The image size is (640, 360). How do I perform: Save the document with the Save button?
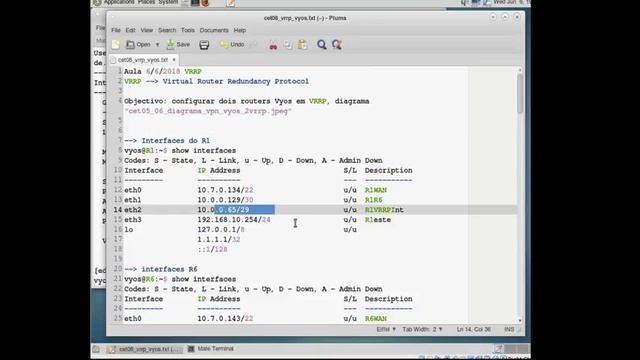point(178,44)
